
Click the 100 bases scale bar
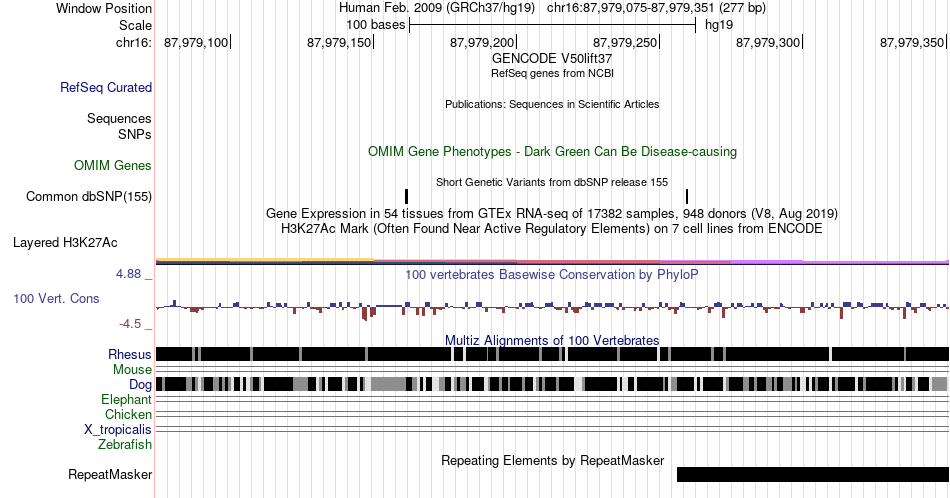[553, 25]
